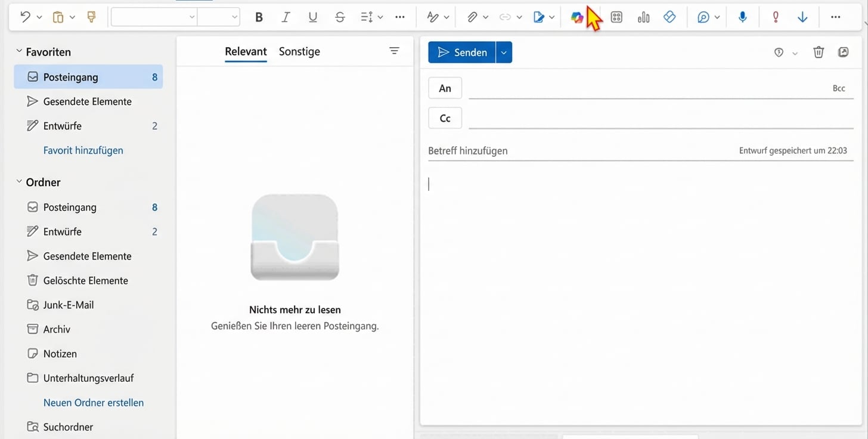The image size is (868, 439).
Task: Mark message as high importance
Action: [775, 17]
